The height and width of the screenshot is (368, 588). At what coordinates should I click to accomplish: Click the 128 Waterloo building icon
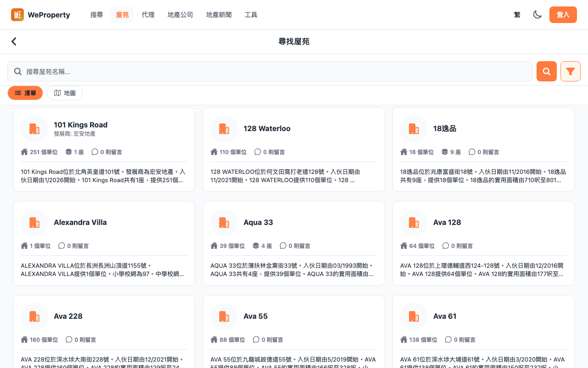[x=224, y=129]
